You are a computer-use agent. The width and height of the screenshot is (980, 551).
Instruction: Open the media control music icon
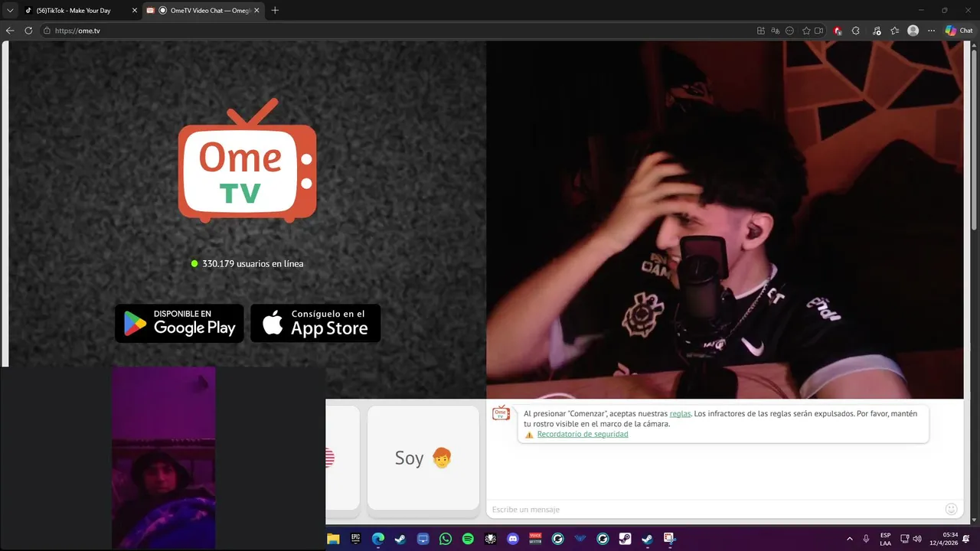(x=875, y=31)
